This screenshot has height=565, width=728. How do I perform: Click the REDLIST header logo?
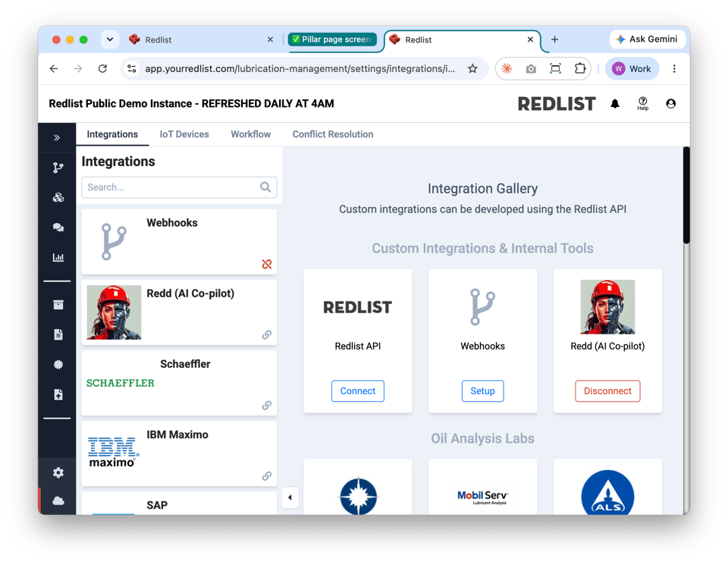click(556, 104)
